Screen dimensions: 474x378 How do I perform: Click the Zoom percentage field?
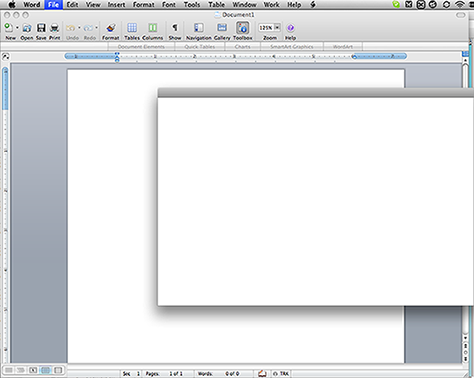point(266,28)
